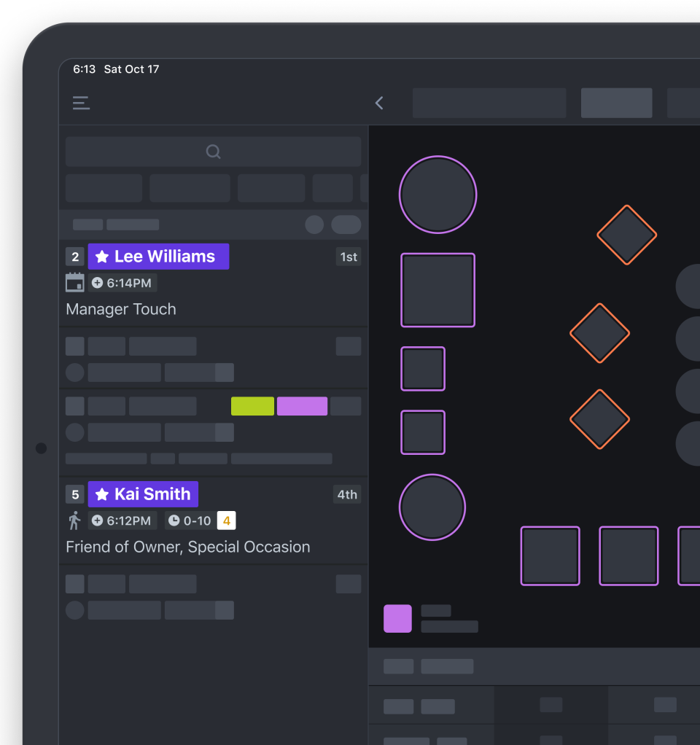Screen dimensions: 700x745
Task: Open the hamburger menu
Action: point(81,103)
